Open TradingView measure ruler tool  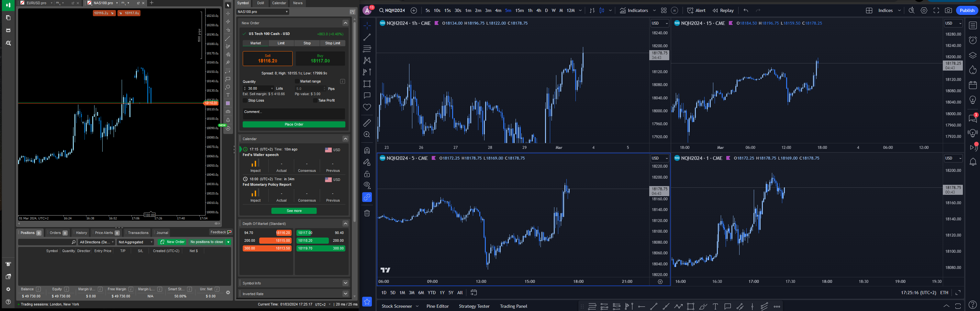pos(367,123)
